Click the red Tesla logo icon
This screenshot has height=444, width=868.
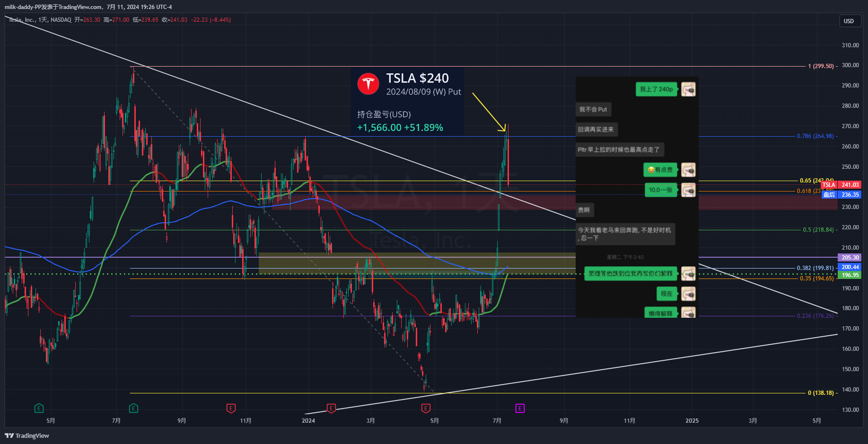coord(368,84)
